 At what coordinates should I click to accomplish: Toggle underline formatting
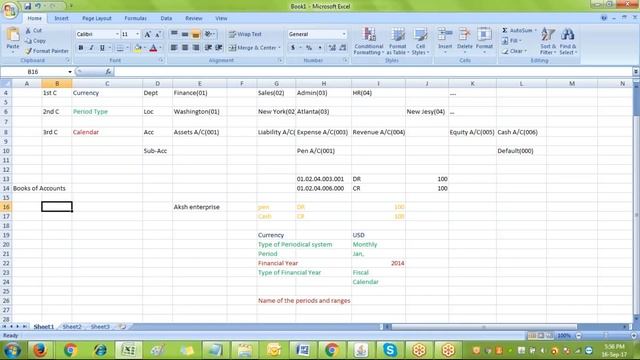tap(102, 48)
